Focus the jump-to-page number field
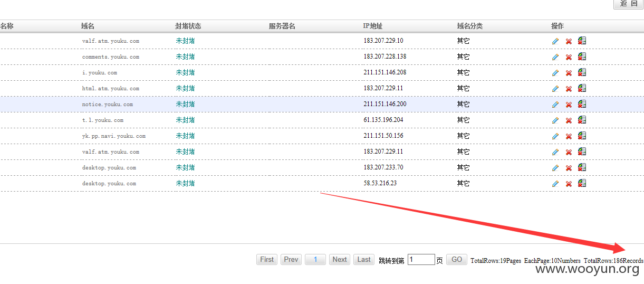The width and height of the screenshot is (644, 284). pyautogui.click(x=421, y=259)
